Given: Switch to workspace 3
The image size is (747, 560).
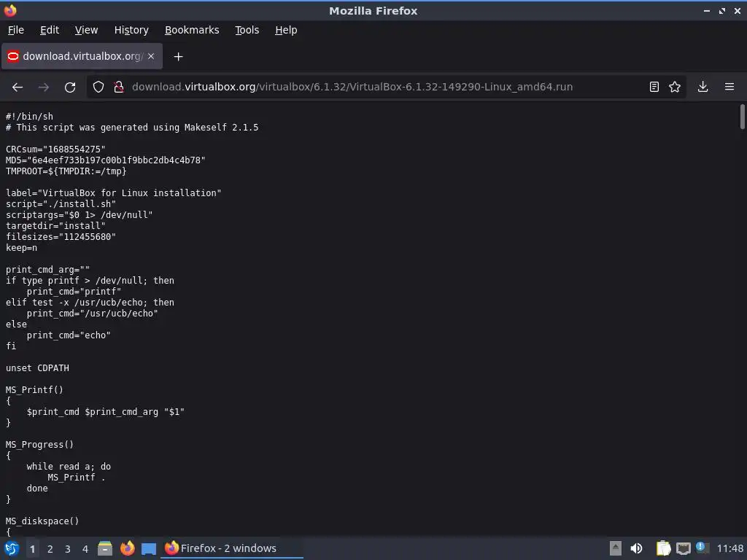Looking at the screenshot, I should [x=68, y=549].
